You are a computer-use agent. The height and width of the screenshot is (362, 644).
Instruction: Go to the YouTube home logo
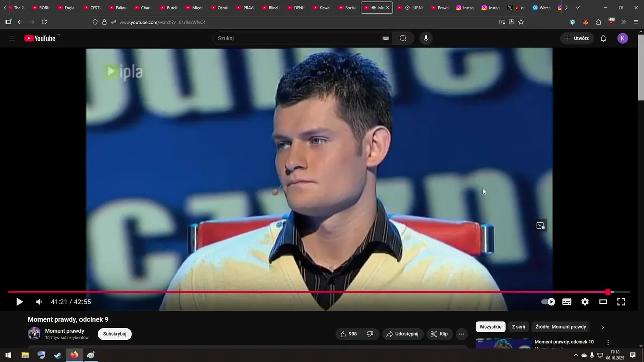[40, 38]
